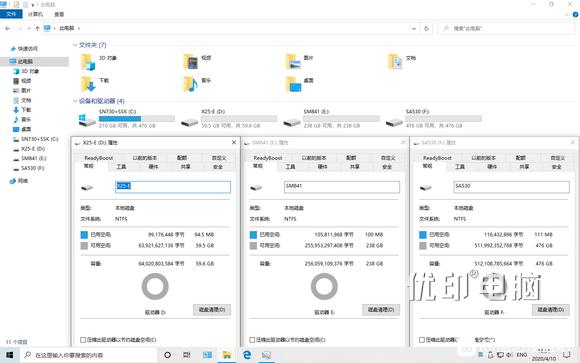Select SA530 (F:) in the navigation pane
This screenshot has height=363, width=580.
click(x=29, y=168)
